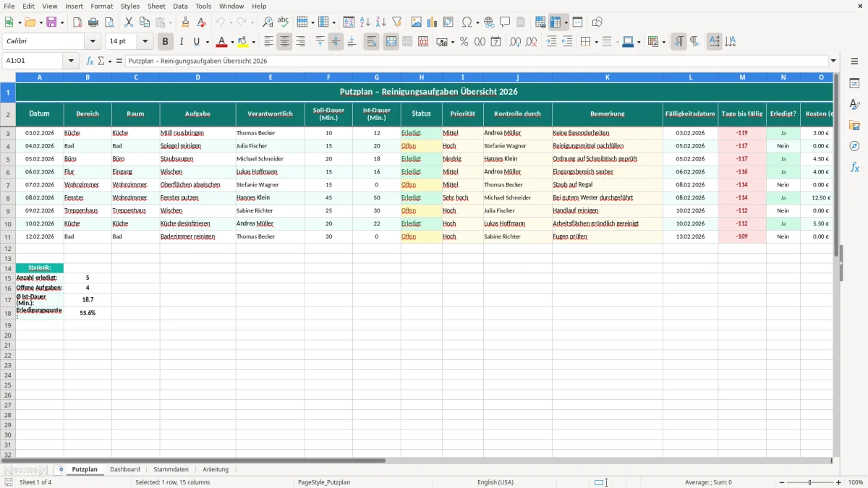Click the Format as Percent icon
This screenshot has height=488, width=868.
464,42
